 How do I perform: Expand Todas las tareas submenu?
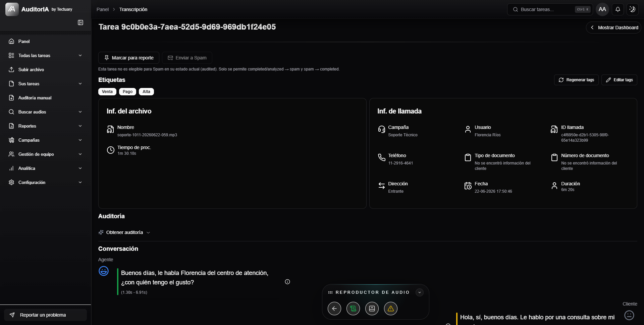(80, 55)
